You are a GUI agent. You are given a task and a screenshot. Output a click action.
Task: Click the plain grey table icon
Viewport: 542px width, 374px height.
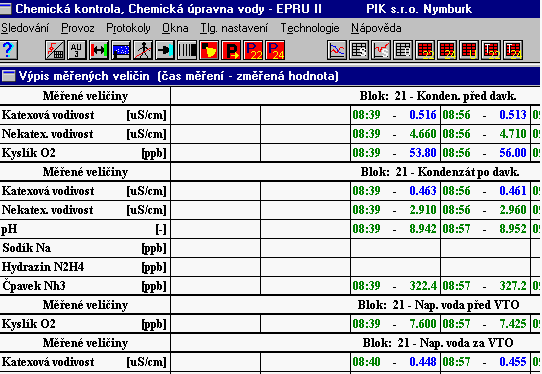[403, 50]
